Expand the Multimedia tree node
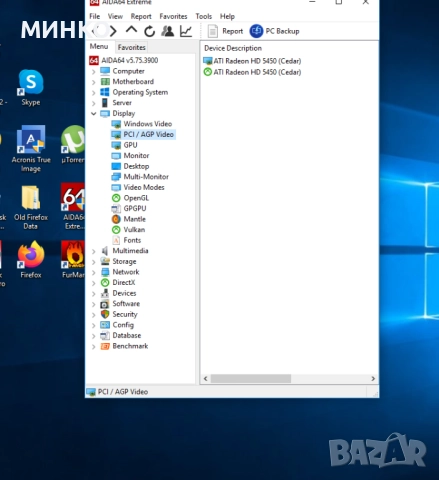Image resolution: width=439 pixels, height=480 pixels. [94, 251]
